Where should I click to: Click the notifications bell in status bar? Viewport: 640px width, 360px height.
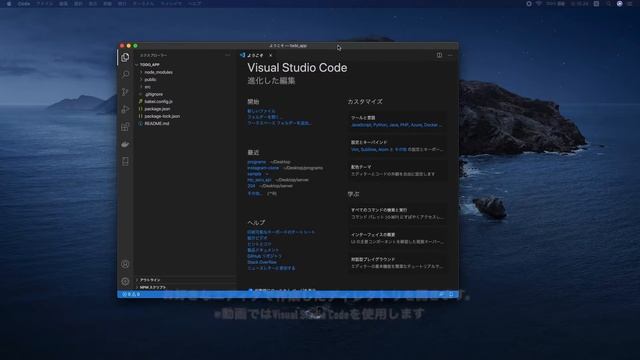[451, 294]
